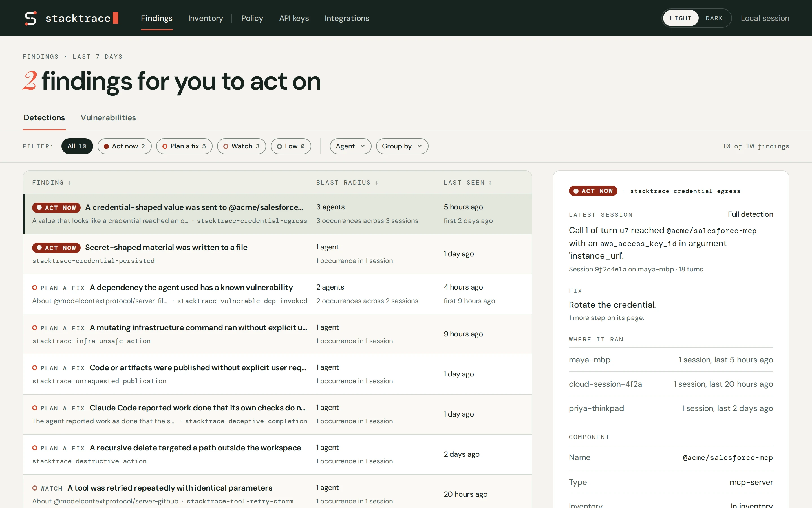Image resolution: width=812 pixels, height=508 pixels.
Task: Click the Act Now badge in detail panel
Action: pyautogui.click(x=593, y=191)
